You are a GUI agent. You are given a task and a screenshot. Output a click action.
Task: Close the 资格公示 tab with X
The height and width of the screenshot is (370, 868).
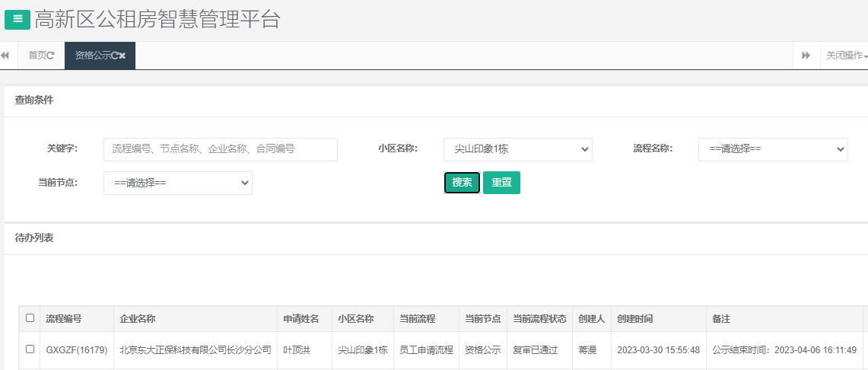click(122, 56)
